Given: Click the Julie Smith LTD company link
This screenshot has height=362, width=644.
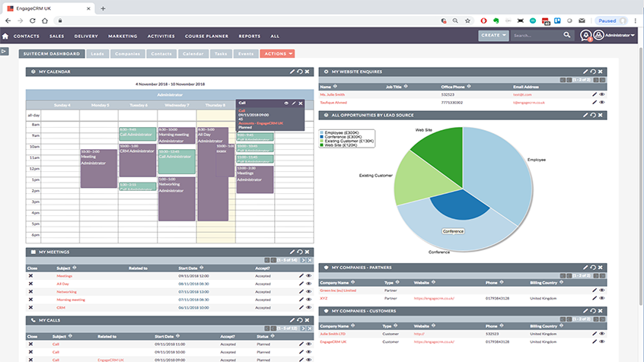Looking at the screenshot, I should [333, 334].
